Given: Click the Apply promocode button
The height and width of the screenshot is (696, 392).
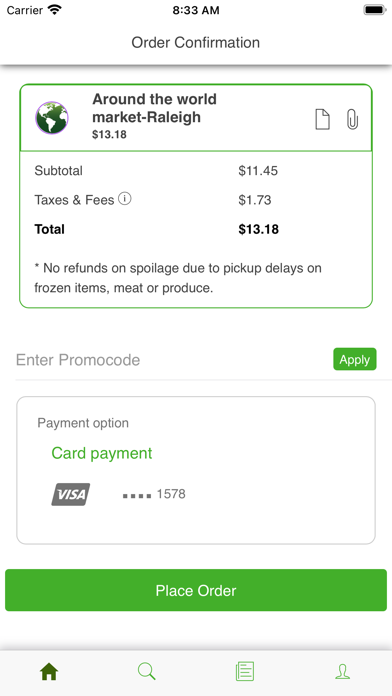Looking at the screenshot, I should point(355,359).
